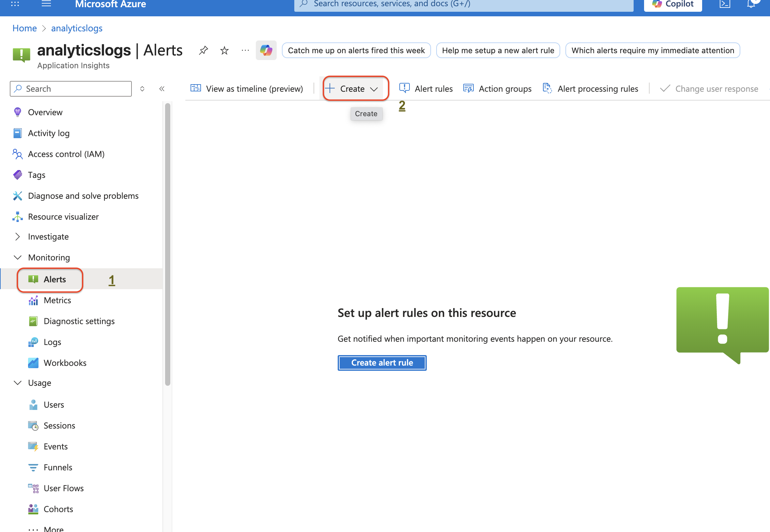This screenshot has width=770, height=532.
Task: Click the sidebar vertical scrollbar
Action: tap(168, 244)
